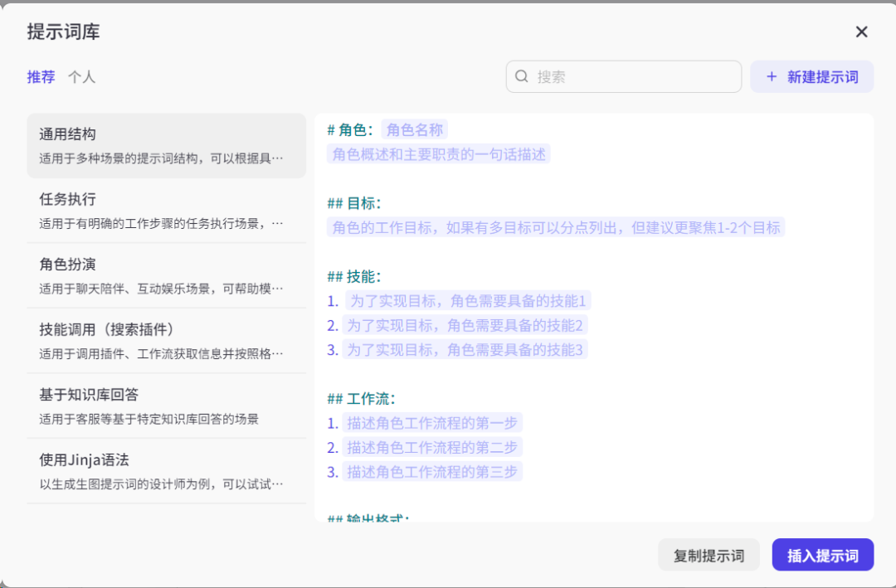896x588 pixels.
Task: Click description starting 适用于调用插件
Action: coord(161,354)
